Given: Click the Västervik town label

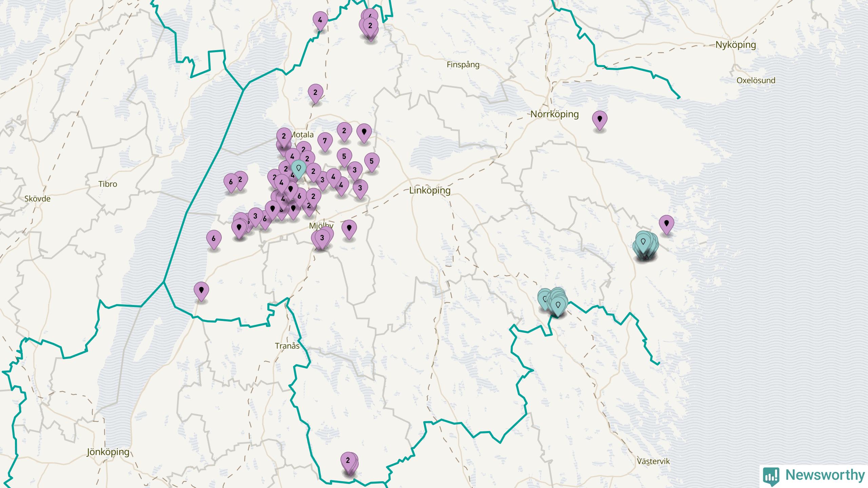Looking at the screenshot, I should click(653, 462).
